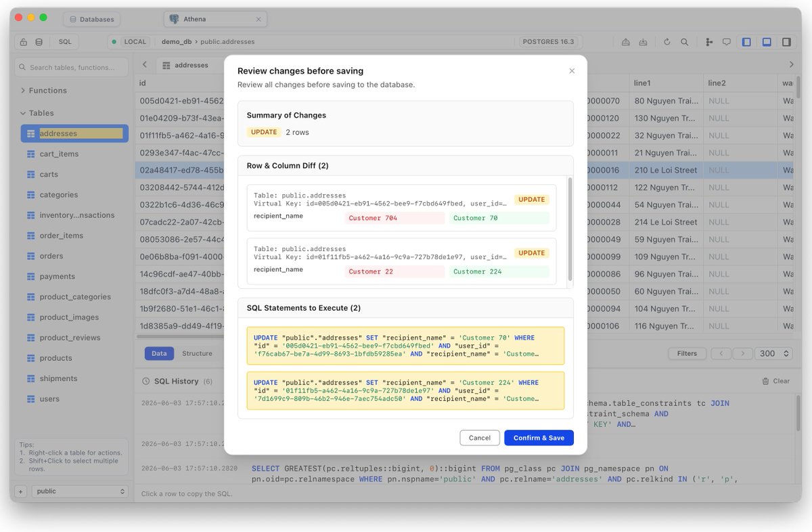812x532 pixels.
Task: Click the SQL History clock icon
Action: [x=145, y=382]
